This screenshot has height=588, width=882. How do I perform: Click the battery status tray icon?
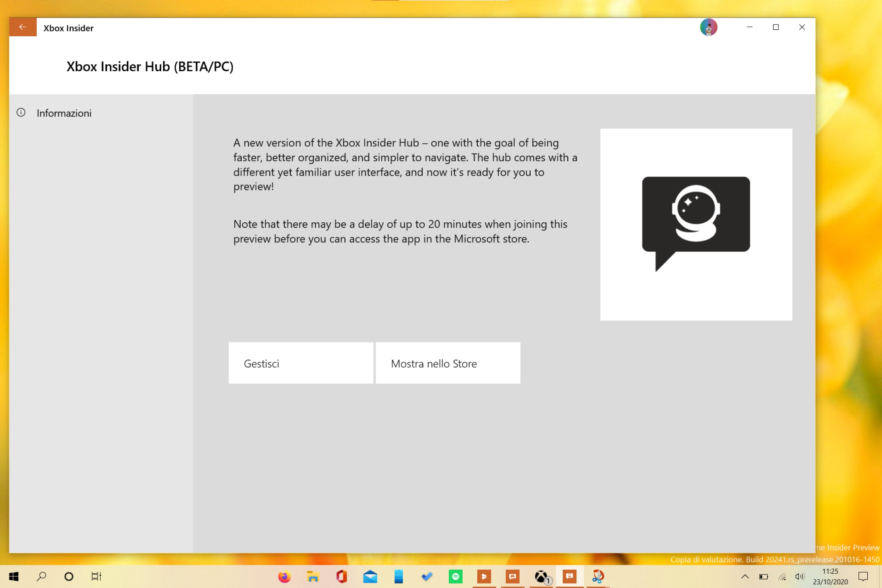point(764,576)
